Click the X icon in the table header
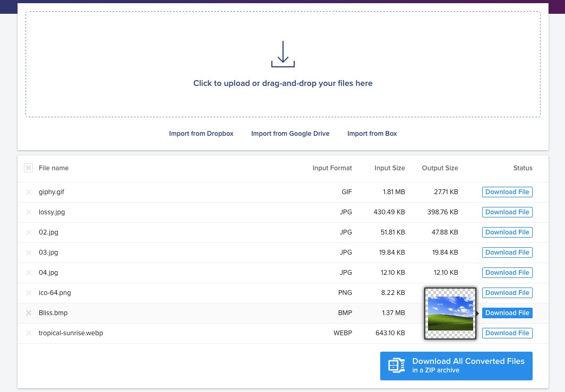 pos(28,168)
